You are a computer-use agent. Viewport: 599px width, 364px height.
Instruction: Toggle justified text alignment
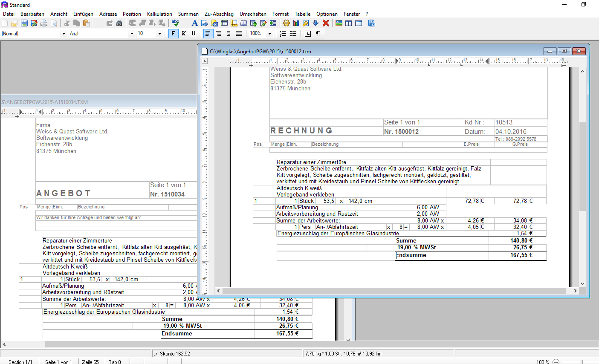click(x=239, y=33)
